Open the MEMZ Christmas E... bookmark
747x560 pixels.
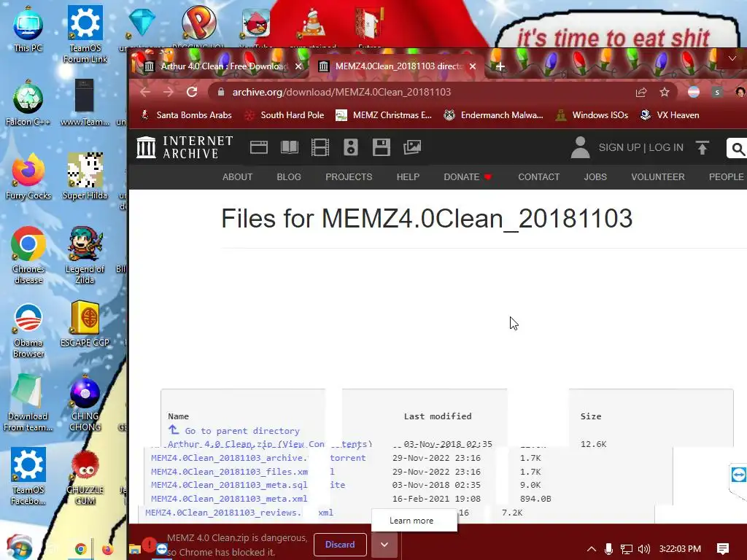pos(384,114)
